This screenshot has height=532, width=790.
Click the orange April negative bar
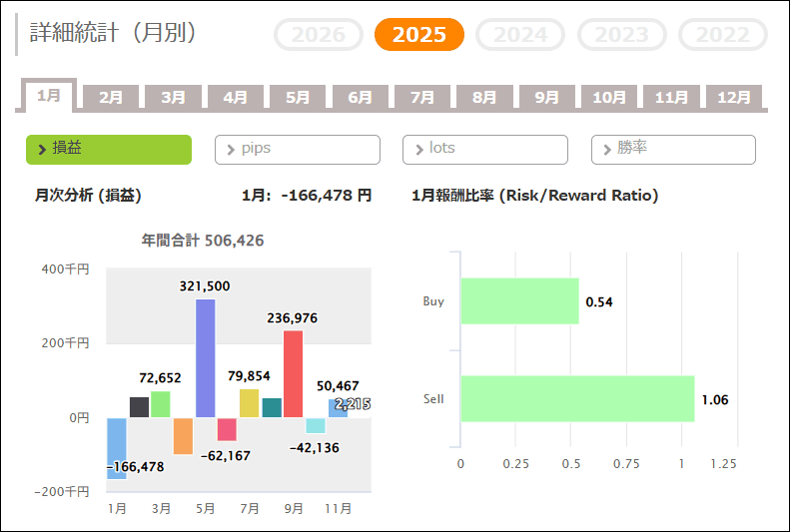click(183, 435)
